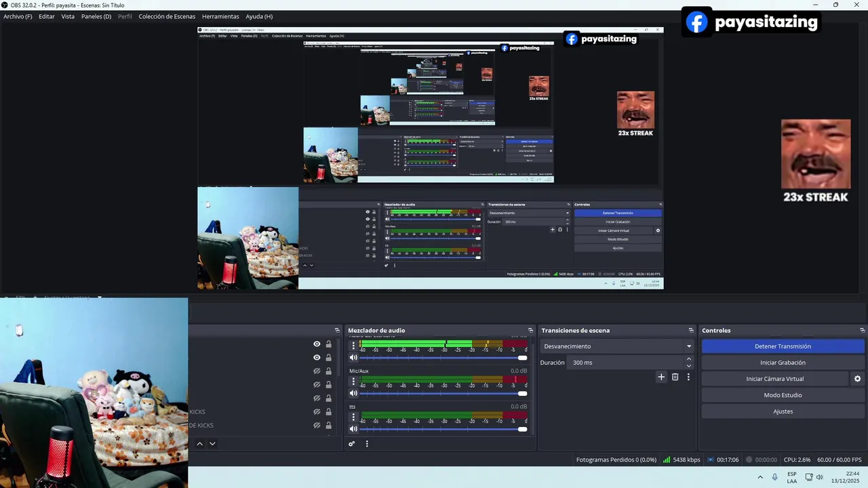This screenshot has height=488, width=868.
Task: Move the selected source up
Action: tap(199, 444)
